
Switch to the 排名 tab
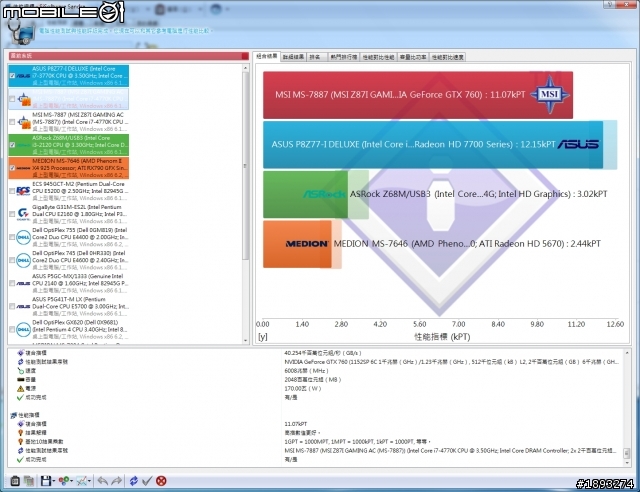point(316,57)
